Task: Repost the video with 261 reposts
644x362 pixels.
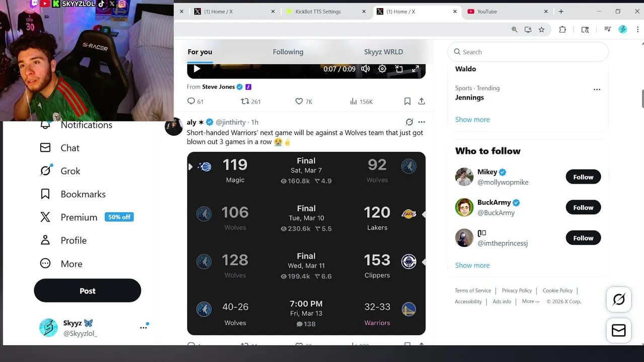Action: (x=251, y=102)
